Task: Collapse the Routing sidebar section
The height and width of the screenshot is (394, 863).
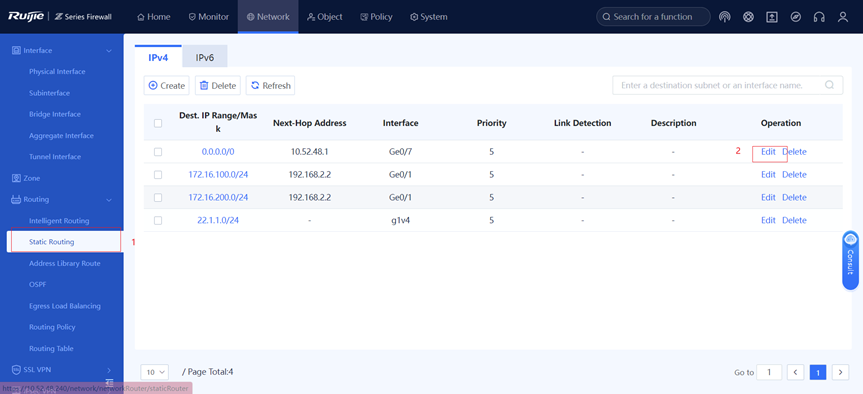Action: [x=109, y=200]
